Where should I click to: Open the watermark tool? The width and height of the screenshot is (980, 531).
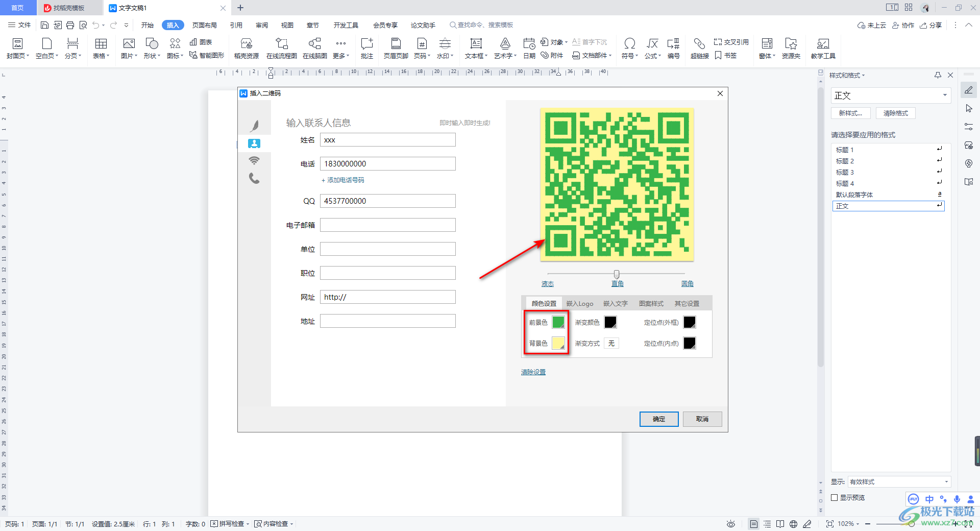tap(445, 49)
